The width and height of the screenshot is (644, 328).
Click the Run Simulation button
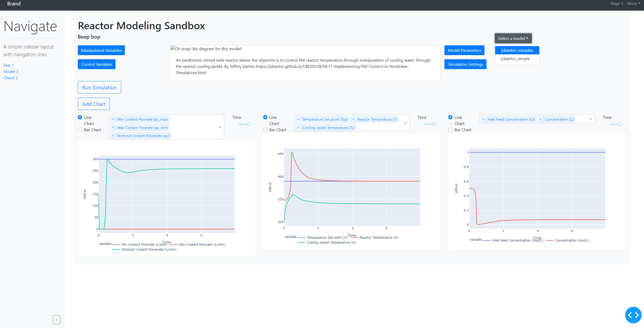click(x=99, y=87)
